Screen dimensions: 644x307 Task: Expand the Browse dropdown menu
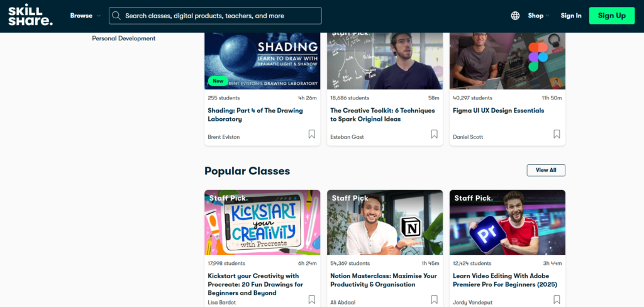click(x=85, y=16)
